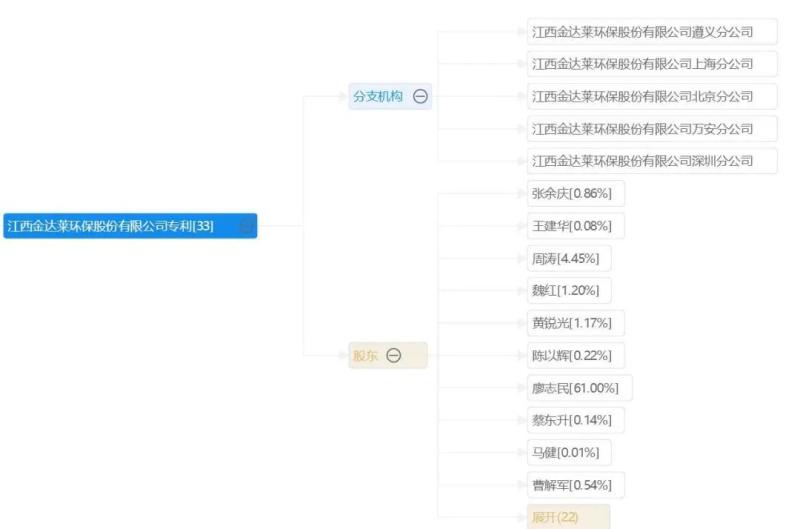Viewport: 800px width, 529px height.
Task: Select shareholder 陈以辉[0.22%]
Action: [x=576, y=356]
